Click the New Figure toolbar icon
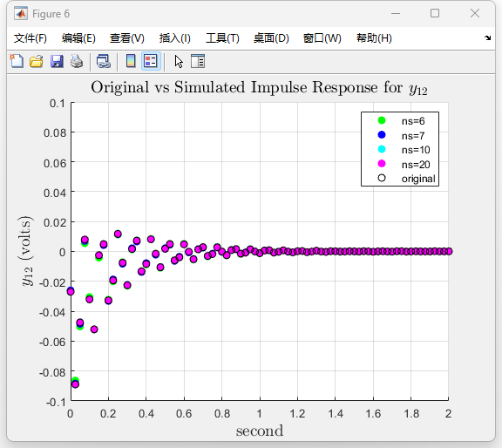Image resolution: width=502 pixels, height=448 pixels. (17, 61)
